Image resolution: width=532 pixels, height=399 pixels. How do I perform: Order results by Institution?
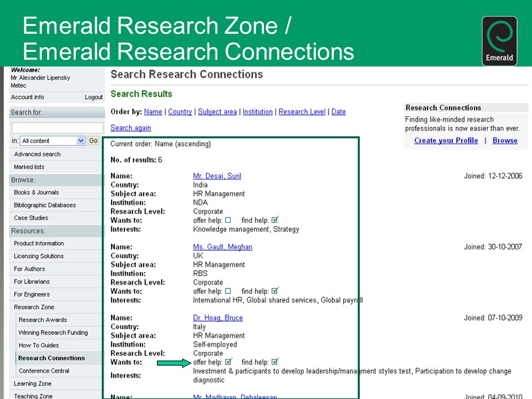(258, 112)
